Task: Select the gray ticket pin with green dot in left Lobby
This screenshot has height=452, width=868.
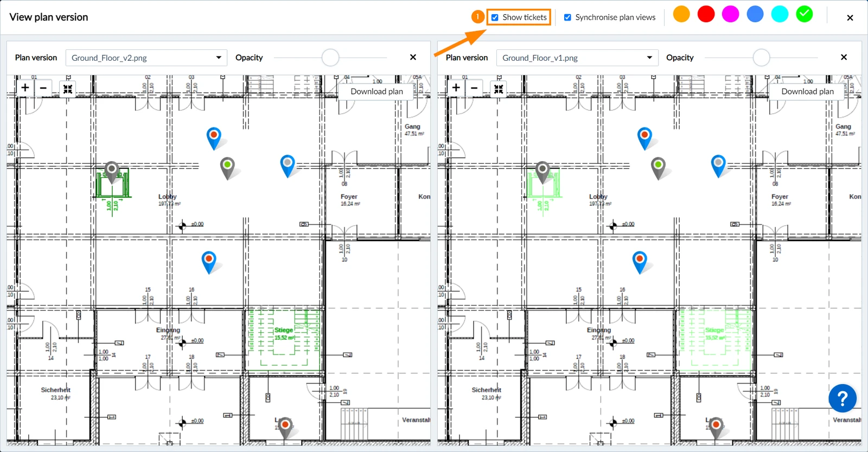Action: 228,168
